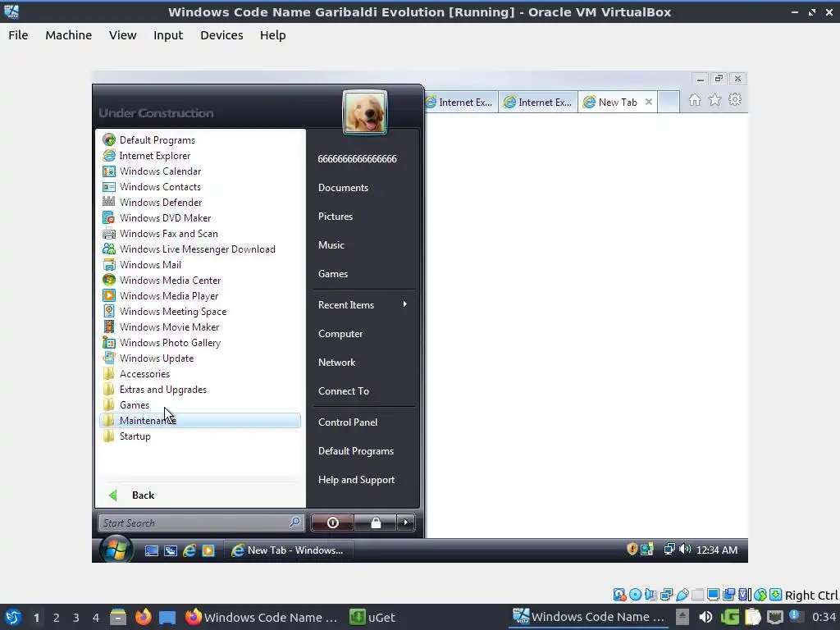Click the Firefox host panel launcher

tap(143, 617)
